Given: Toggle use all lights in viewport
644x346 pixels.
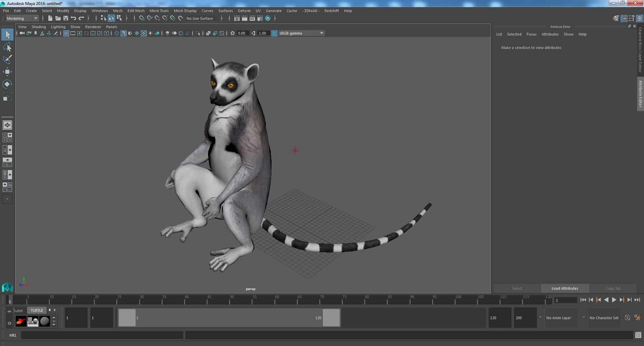Looking at the screenshot, I should (x=150, y=33).
